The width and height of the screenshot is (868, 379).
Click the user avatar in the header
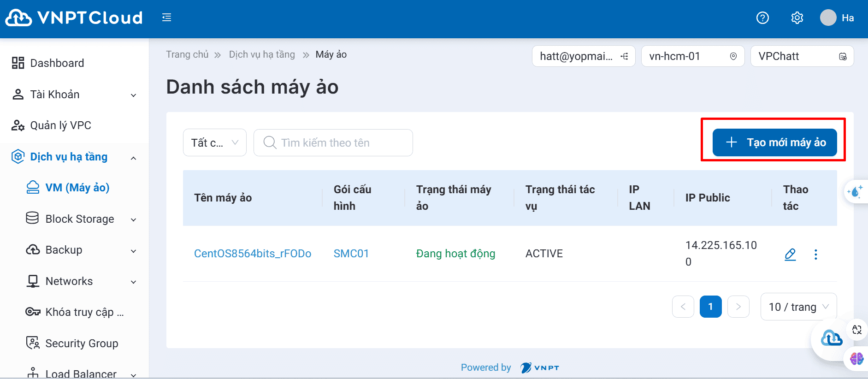[828, 18]
